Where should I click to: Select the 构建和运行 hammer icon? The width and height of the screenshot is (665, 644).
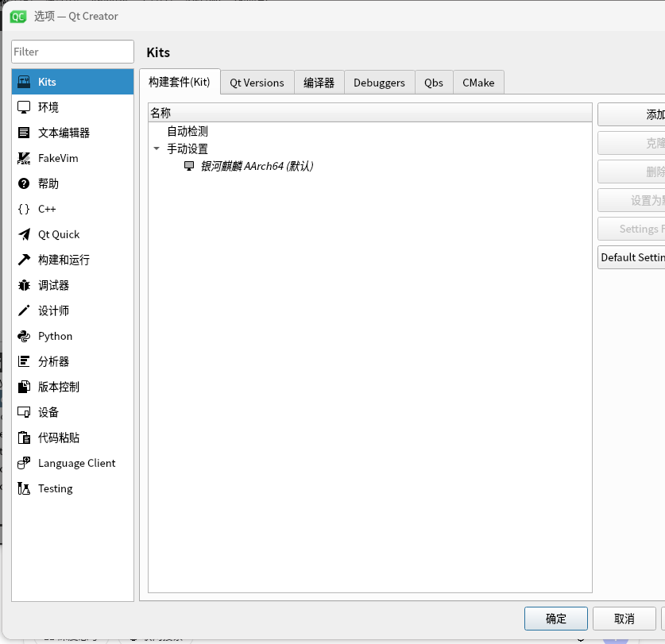tap(24, 260)
